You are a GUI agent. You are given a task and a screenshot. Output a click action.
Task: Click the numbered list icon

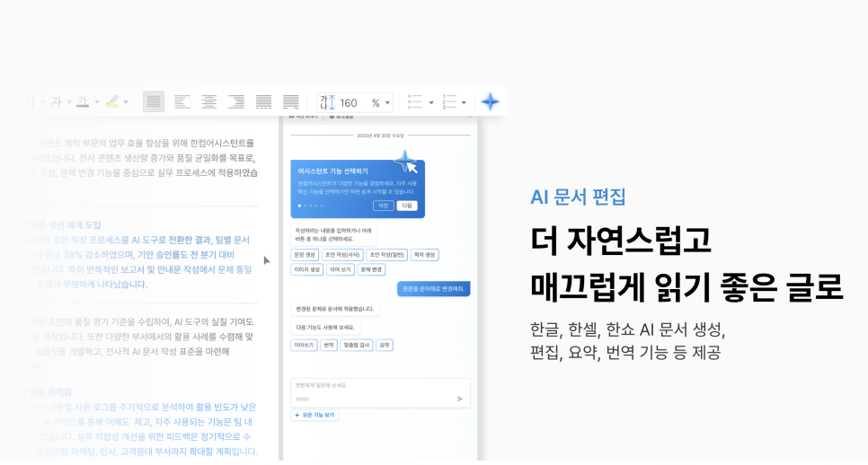click(449, 101)
